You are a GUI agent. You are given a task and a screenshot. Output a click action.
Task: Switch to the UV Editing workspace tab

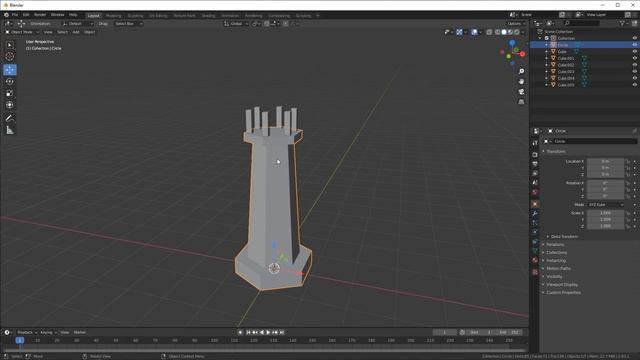158,16
